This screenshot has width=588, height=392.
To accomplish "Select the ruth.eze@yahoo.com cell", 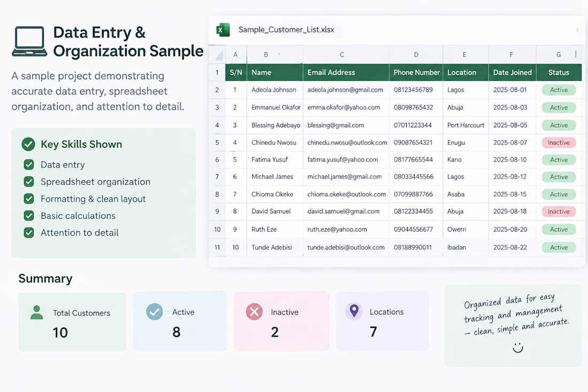I will pos(346,229).
